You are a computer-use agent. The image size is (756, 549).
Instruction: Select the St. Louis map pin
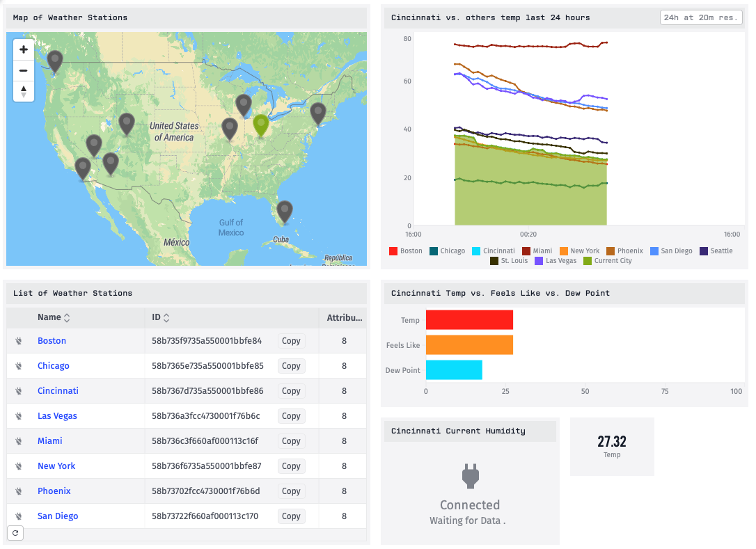[x=230, y=129]
